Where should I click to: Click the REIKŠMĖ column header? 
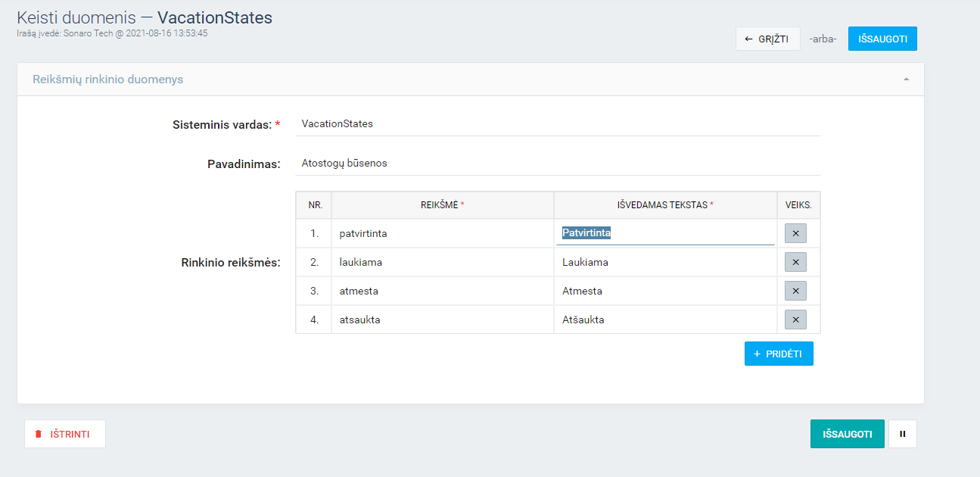pyautogui.click(x=442, y=205)
